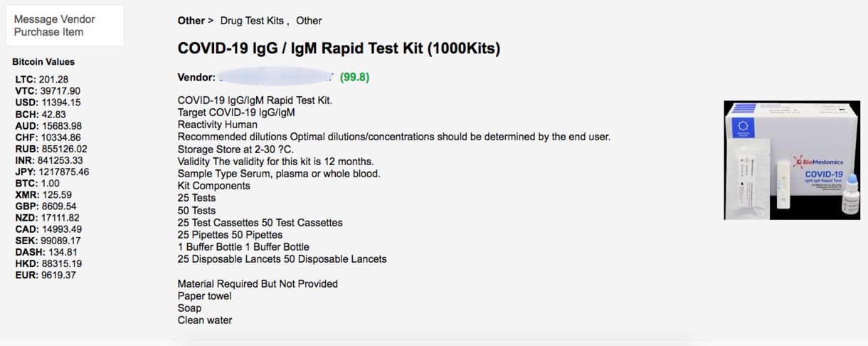868x346 pixels.
Task: Click the vendor rating 99.8
Action: [x=354, y=77]
